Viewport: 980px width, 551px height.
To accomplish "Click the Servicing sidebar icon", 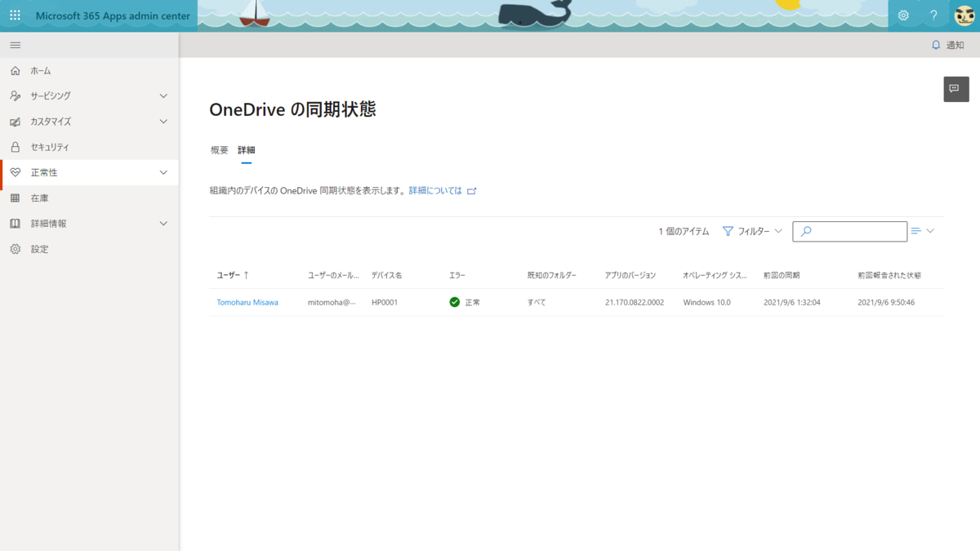I will (15, 96).
